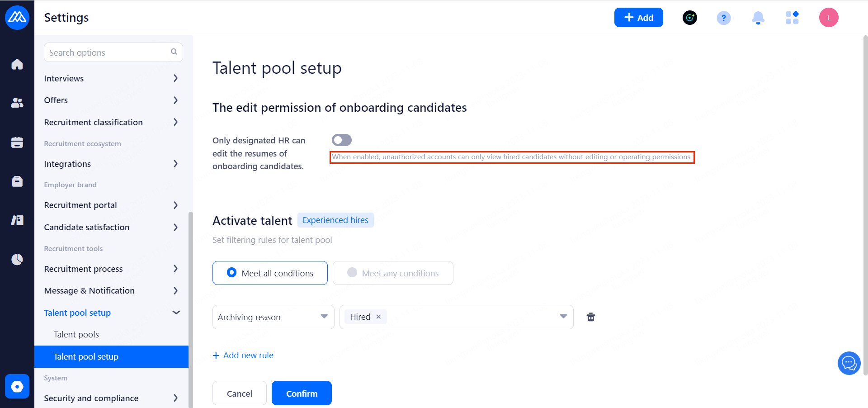Click the Search options input field
The height and width of the screenshot is (408, 868).
(x=108, y=52)
